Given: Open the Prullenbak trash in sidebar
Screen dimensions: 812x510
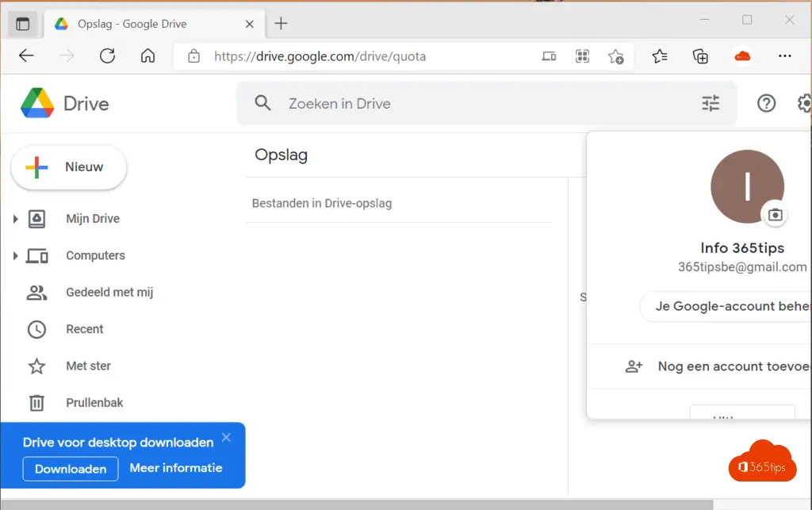Looking at the screenshot, I should coord(94,403).
